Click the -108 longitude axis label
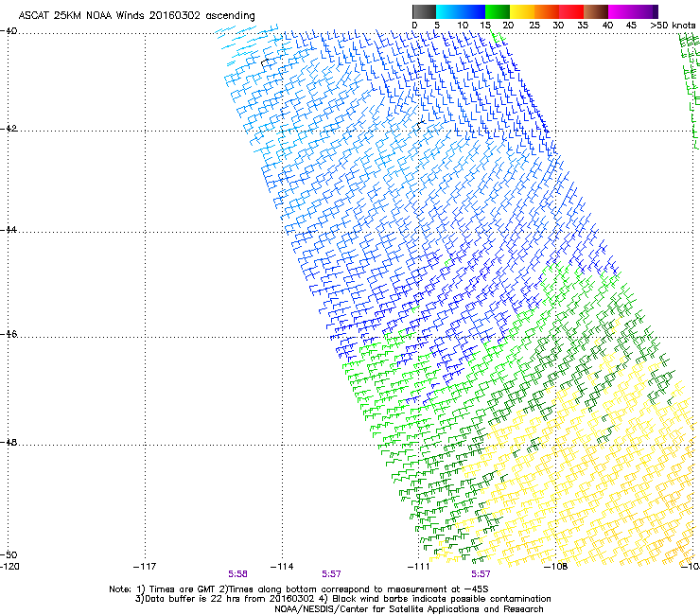The width and height of the screenshot is (700, 615). [556, 567]
